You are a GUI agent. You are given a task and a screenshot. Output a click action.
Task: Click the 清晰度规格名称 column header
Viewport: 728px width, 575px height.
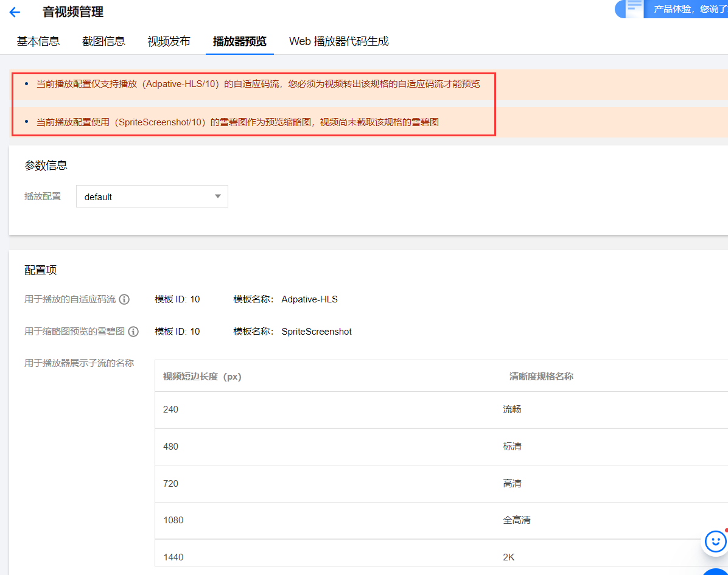tap(541, 377)
